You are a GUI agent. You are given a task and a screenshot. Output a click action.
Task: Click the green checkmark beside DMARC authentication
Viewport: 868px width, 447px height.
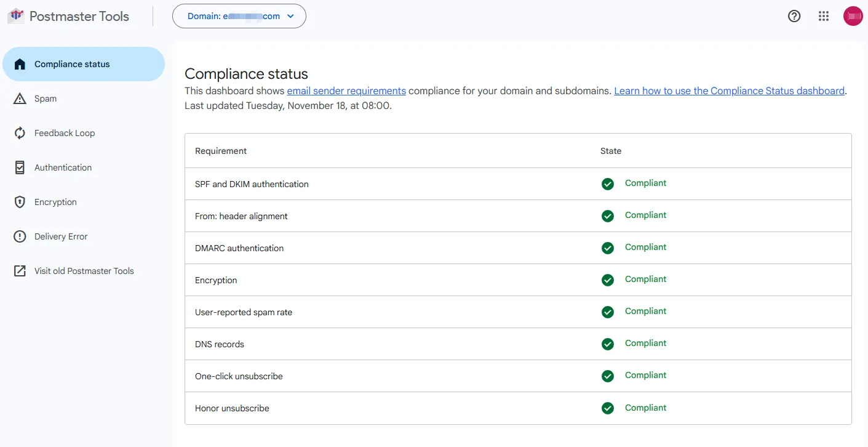click(x=608, y=248)
